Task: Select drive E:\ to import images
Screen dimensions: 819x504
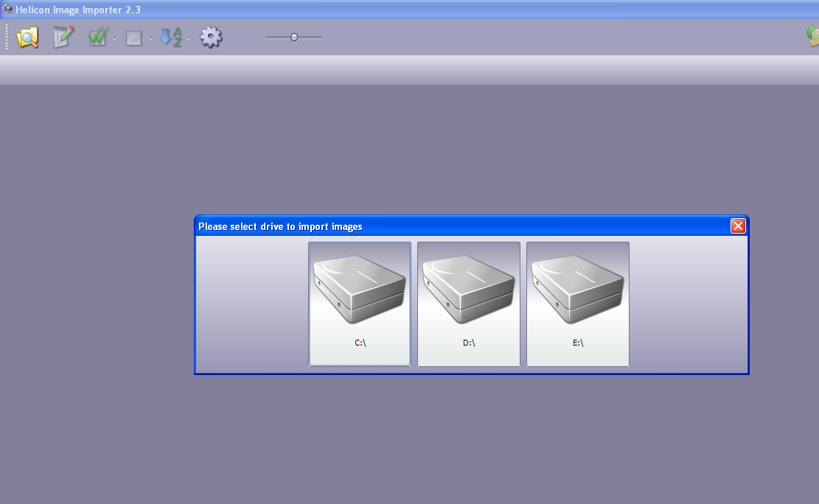Action: [578, 304]
